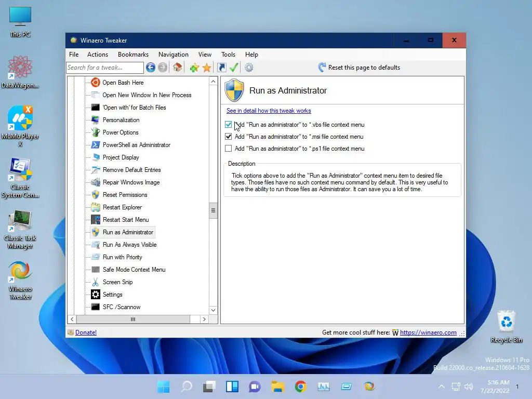
Task: Select SFC /Scannow tree item
Action: coord(122,307)
